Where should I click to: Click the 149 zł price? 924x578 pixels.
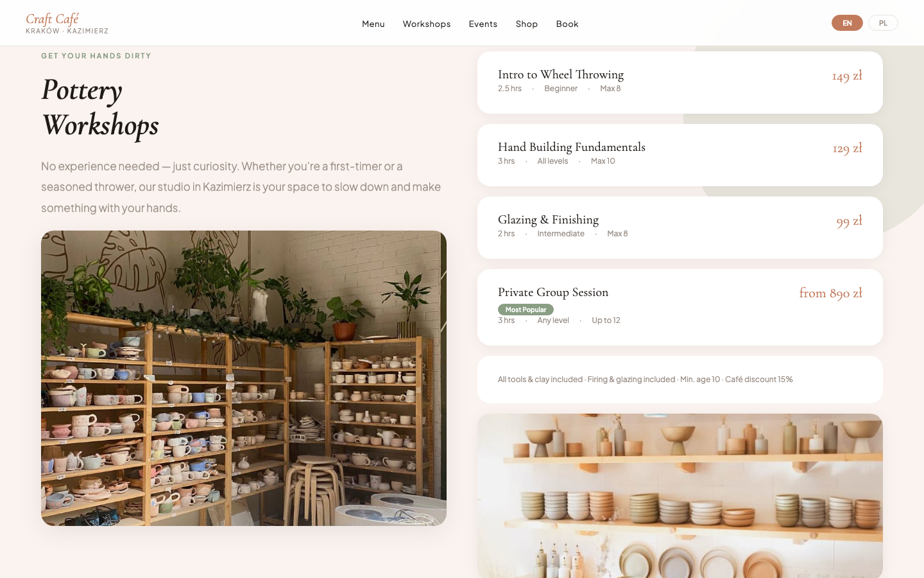click(x=847, y=76)
